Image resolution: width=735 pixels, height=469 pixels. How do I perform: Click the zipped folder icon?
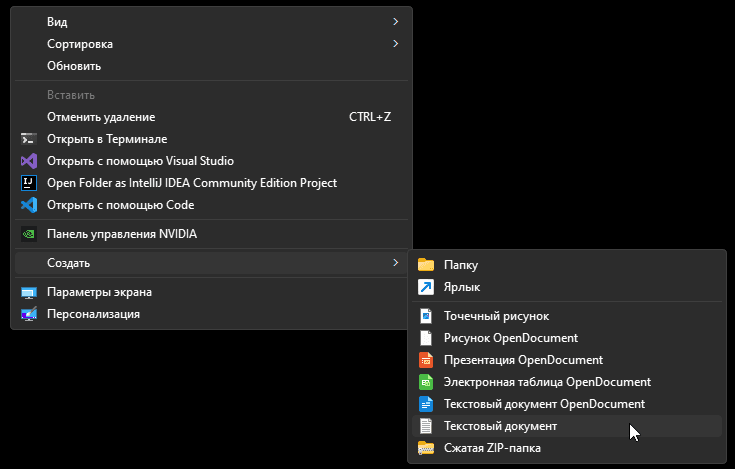pyautogui.click(x=426, y=448)
